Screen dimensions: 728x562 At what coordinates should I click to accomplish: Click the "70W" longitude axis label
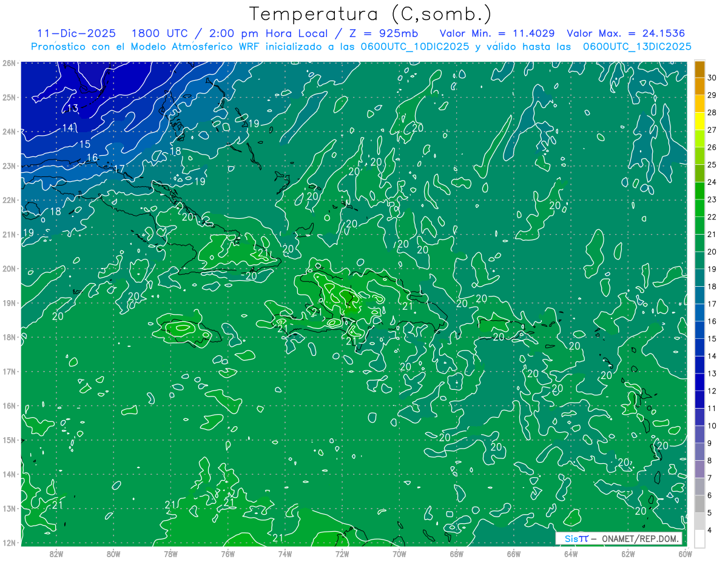coord(399,554)
